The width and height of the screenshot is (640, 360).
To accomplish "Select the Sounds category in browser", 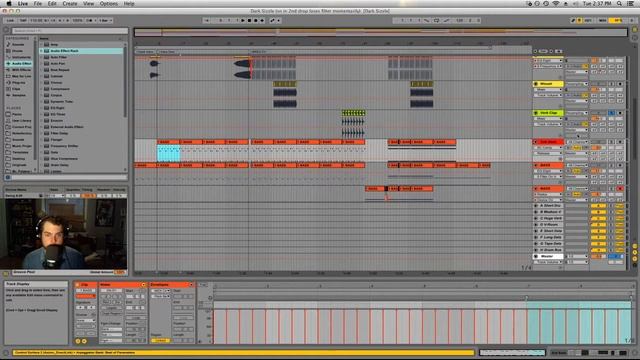I will 18,44.
